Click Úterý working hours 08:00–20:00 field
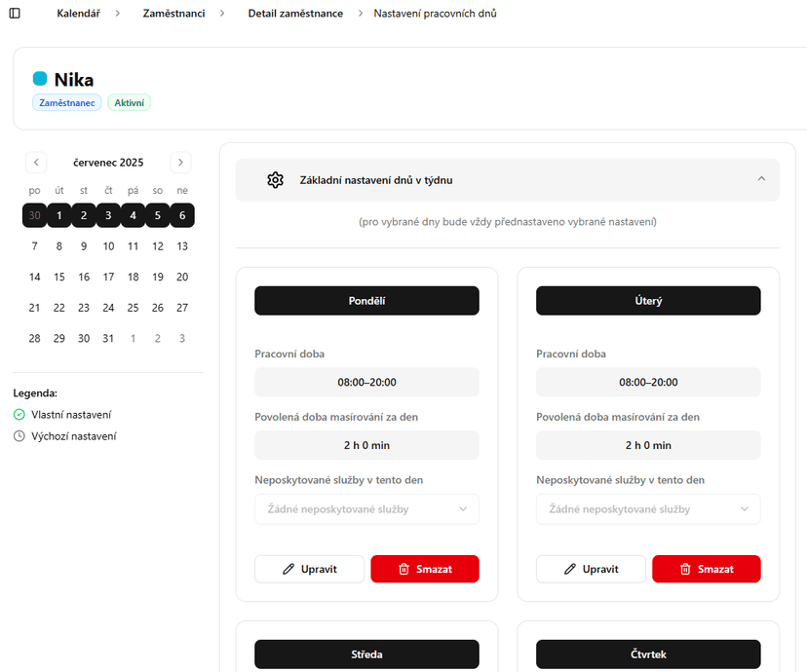Screen dimensions: 807x672 click(x=648, y=382)
